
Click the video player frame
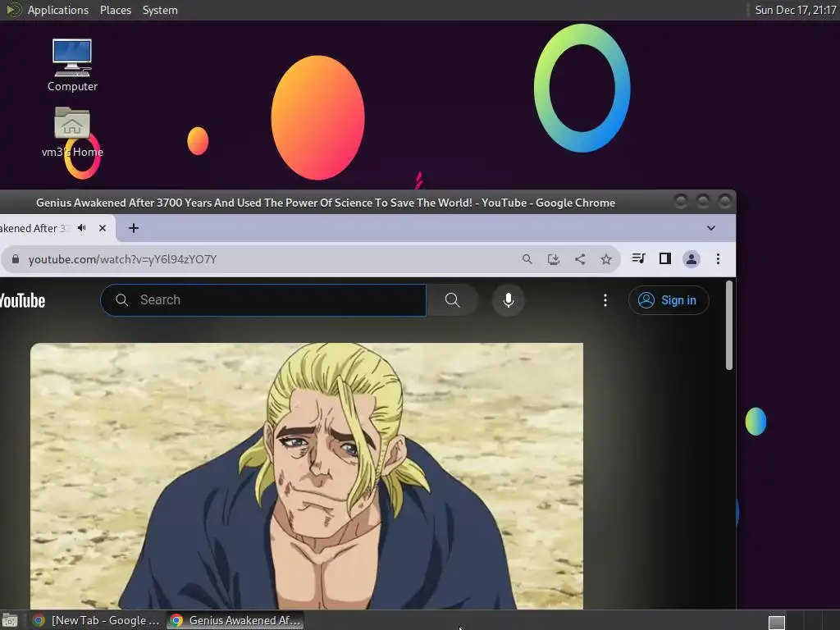[307, 476]
